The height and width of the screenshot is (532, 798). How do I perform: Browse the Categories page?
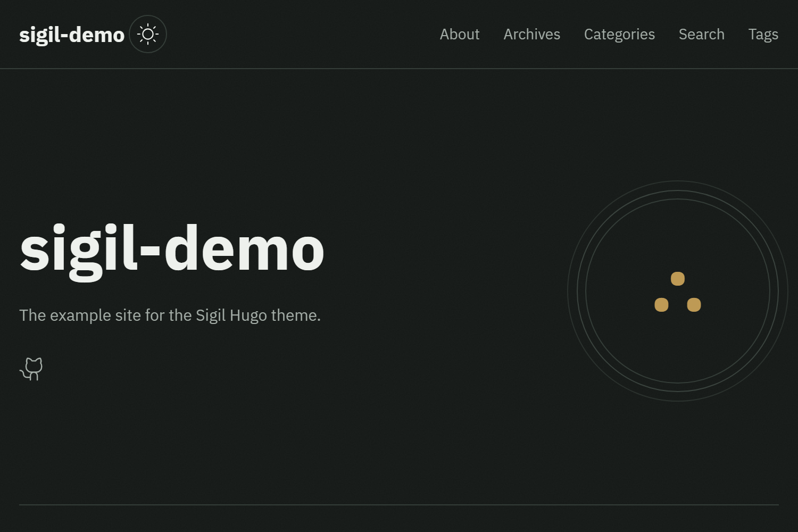coord(619,34)
